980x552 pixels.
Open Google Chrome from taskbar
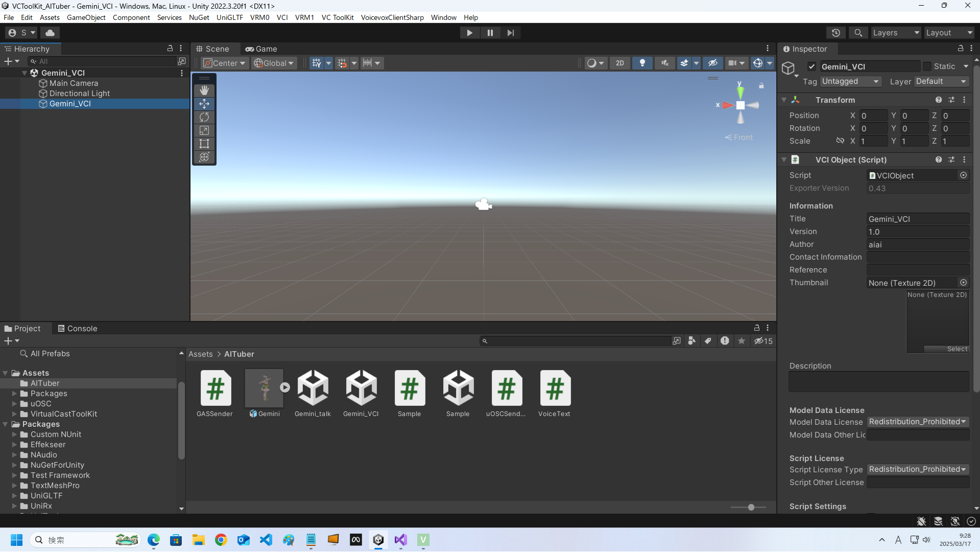click(221, 540)
